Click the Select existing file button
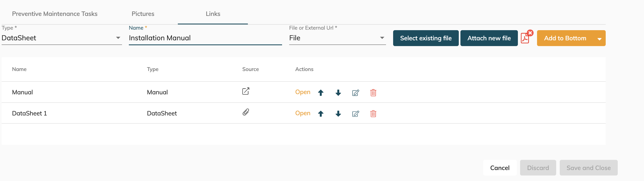This screenshot has height=181, width=644. click(426, 38)
